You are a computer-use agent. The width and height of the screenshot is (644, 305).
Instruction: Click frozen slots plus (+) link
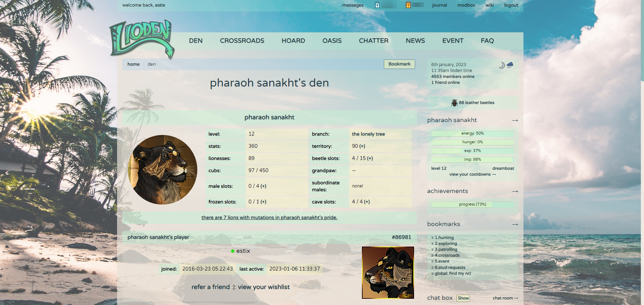tap(263, 202)
